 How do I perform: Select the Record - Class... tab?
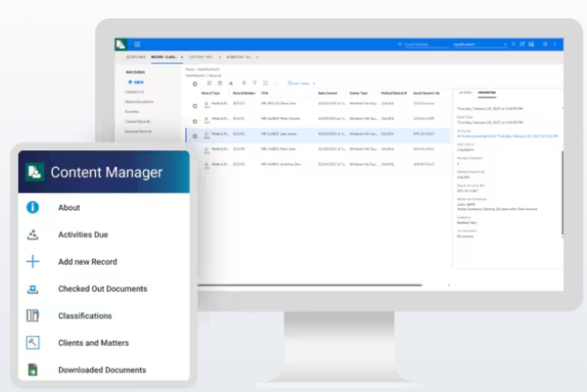pos(164,57)
